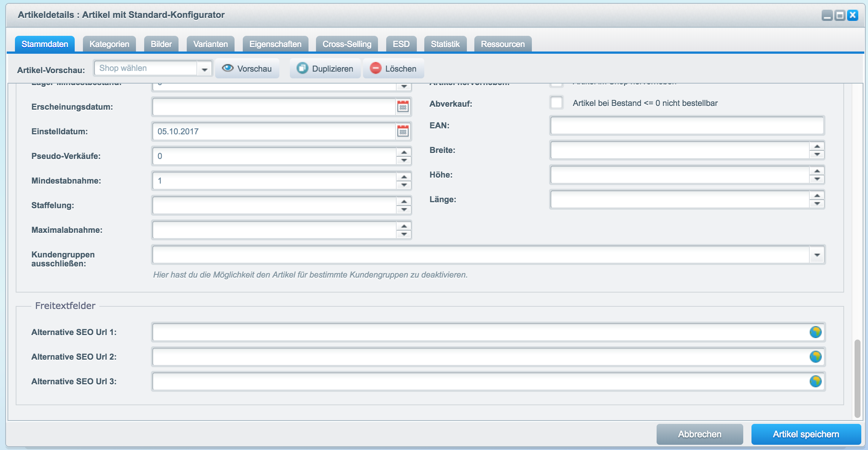
Task: Minimize the Artikeldetails window
Action: 827,15
